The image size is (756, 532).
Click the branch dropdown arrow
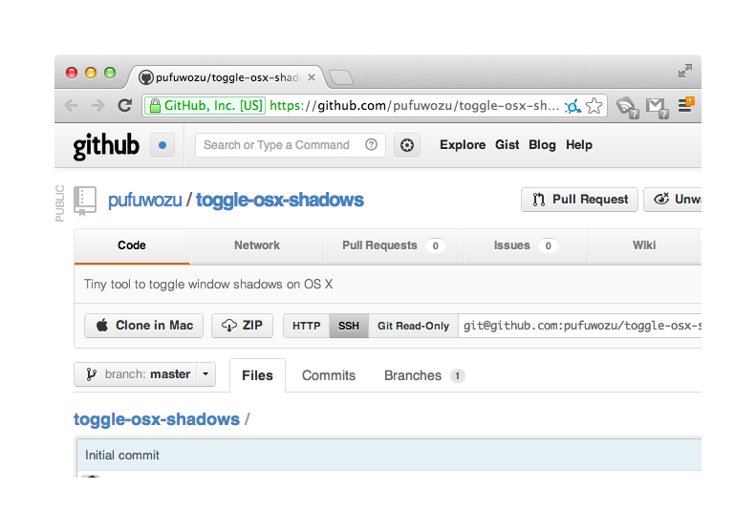[x=205, y=374]
